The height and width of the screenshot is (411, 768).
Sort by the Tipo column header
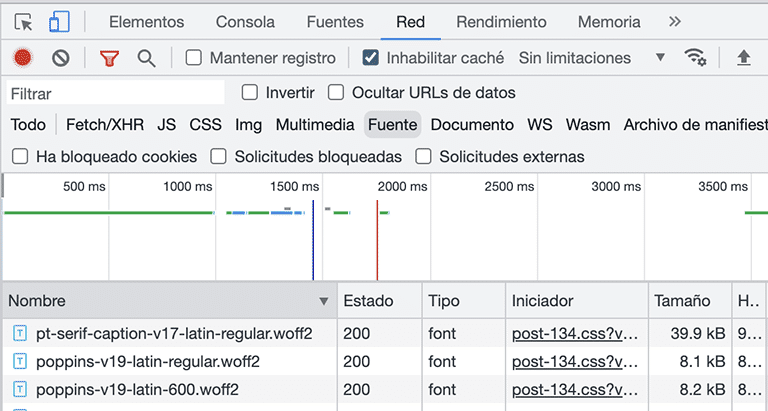(x=464, y=301)
